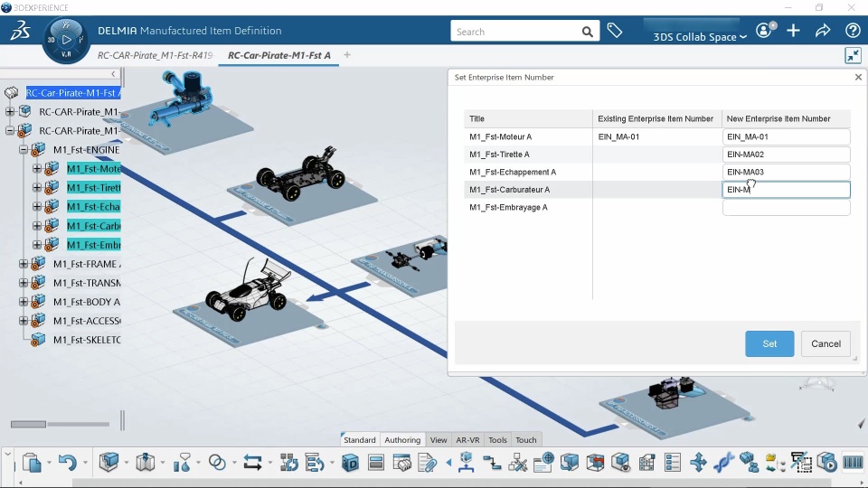Viewport: 868px width, 488px height.
Task: Close the Set Enterprise Item Number dialog
Action: click(x=858, y=77)
